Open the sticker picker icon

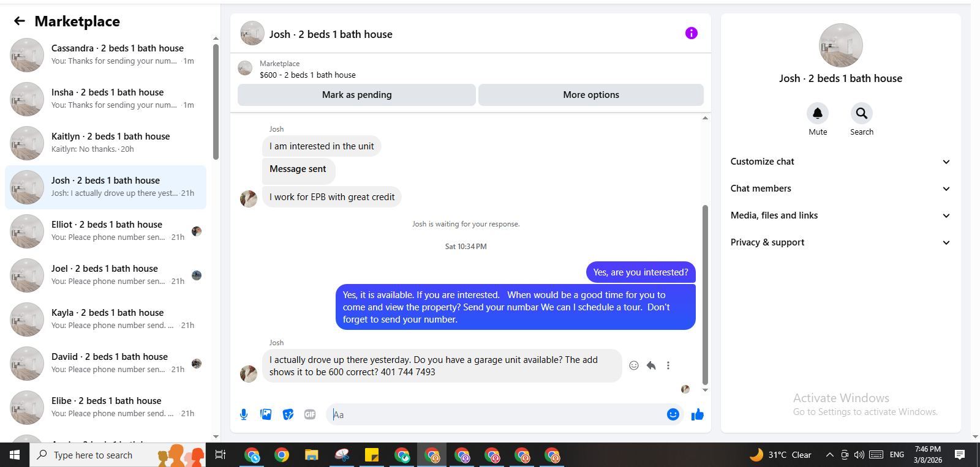pos(288,414)
